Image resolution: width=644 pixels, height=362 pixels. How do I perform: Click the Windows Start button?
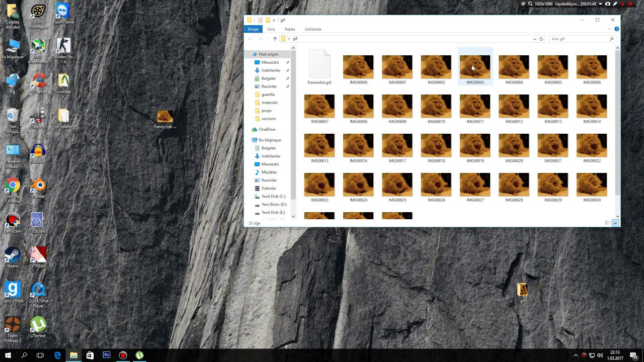click(x=8, y=355)
